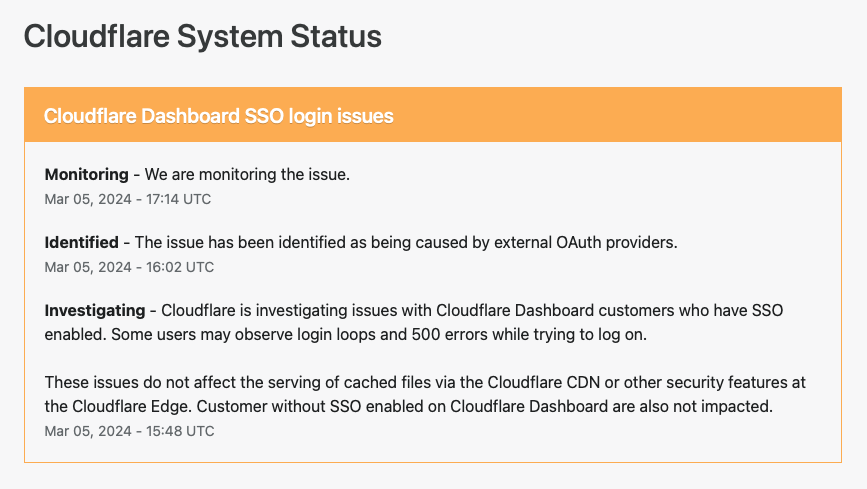Image resolution: width=867 pixels, height=489 pixels.
Task: Click the word "Status" in the page title
Action: 332,37
